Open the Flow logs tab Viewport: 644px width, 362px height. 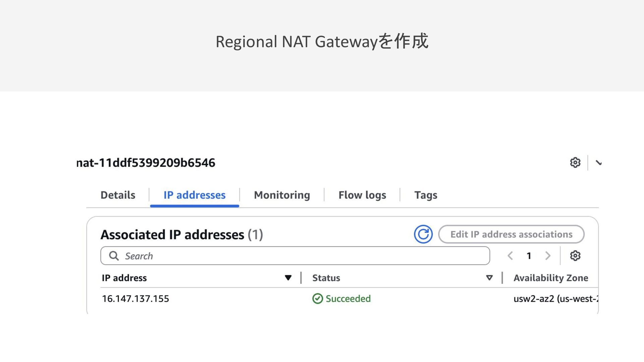tap(362, 195)
